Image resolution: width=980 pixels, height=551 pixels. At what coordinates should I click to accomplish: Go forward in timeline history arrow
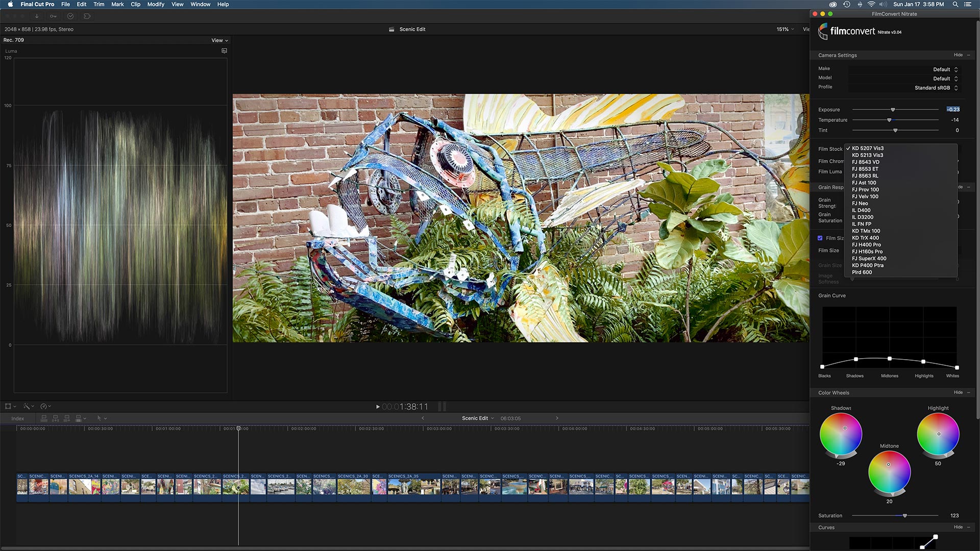[x=557, y=418]
